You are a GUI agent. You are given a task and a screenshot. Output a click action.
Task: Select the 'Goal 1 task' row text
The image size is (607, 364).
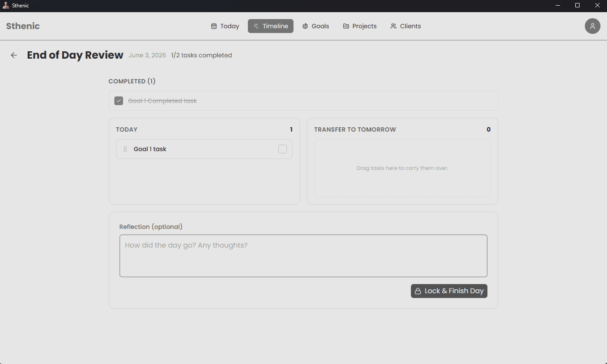[x=150, y=149]
